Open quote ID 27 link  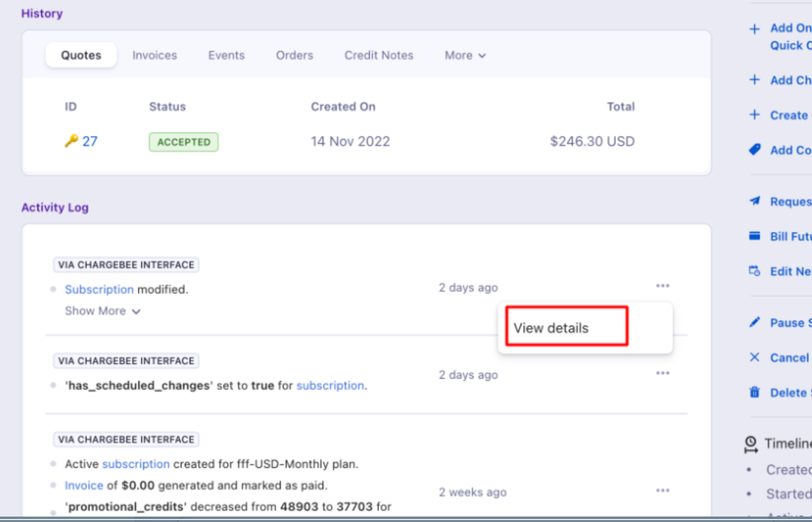pos(90,141)
